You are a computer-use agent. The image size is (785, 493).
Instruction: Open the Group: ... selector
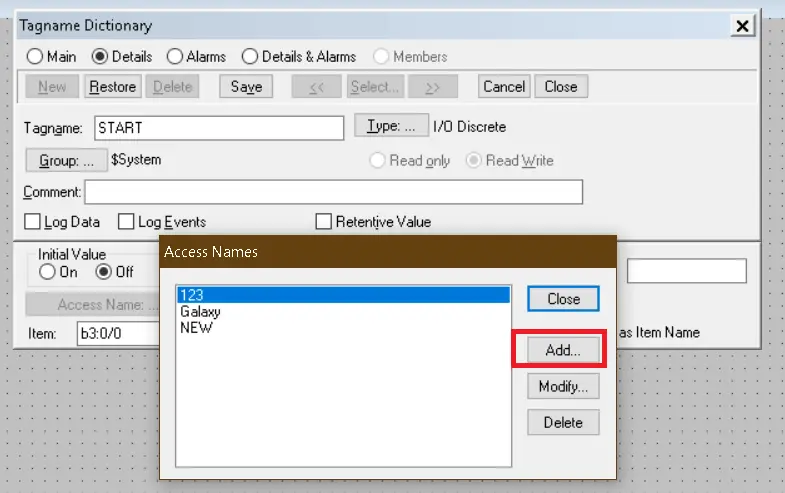(x=67, y=160)
